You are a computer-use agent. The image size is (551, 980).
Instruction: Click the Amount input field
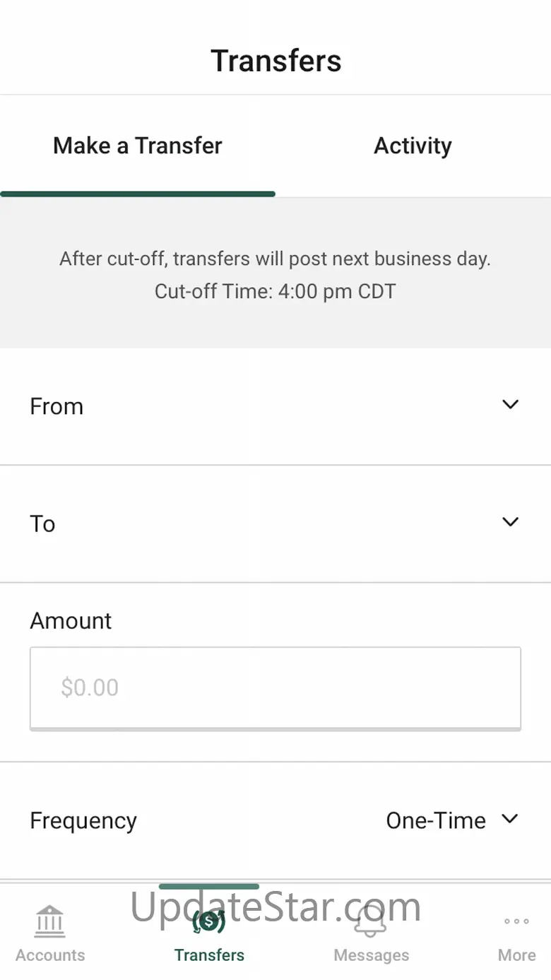point(275,687)
